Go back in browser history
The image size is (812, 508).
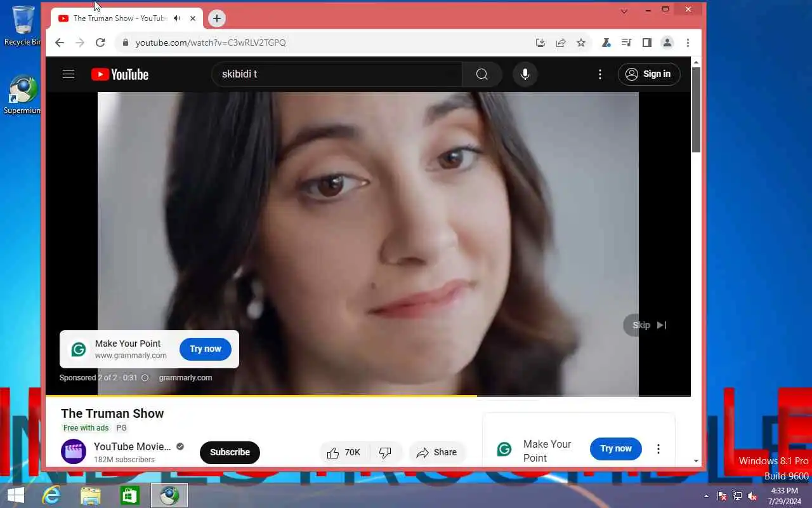coord(60,43)
